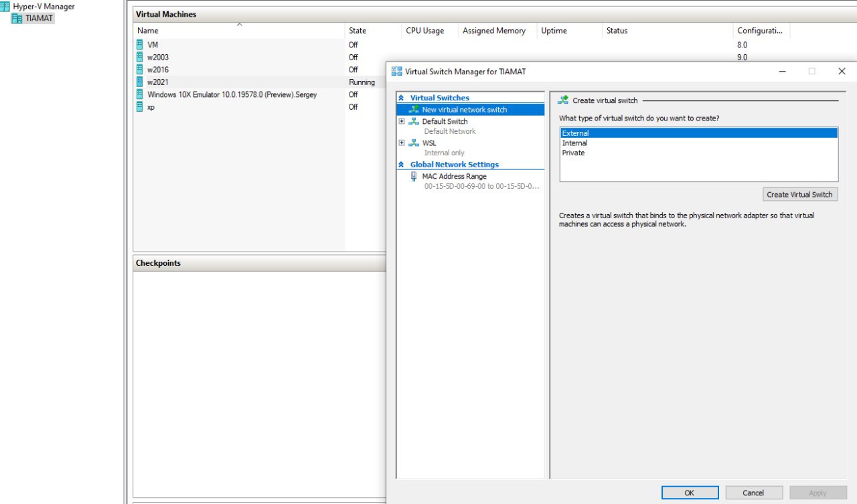Click the w2003 virtual machine icon

140,57
